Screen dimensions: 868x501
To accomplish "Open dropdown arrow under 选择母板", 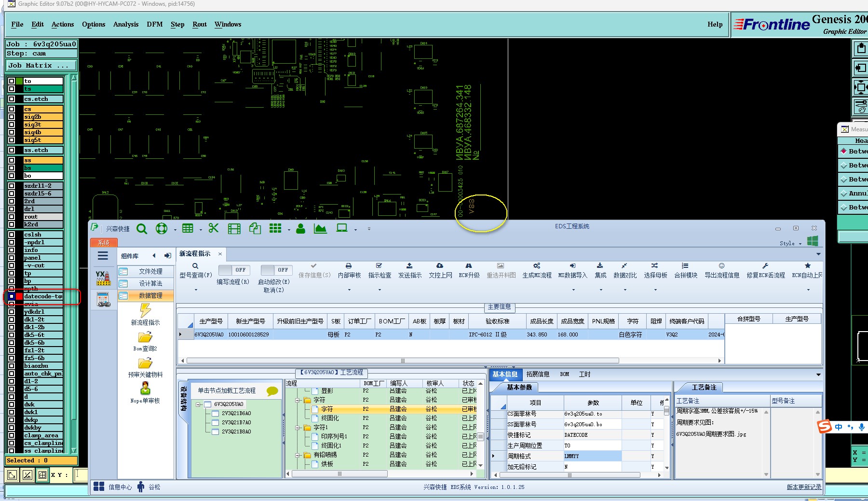I will tap(655, 290).
